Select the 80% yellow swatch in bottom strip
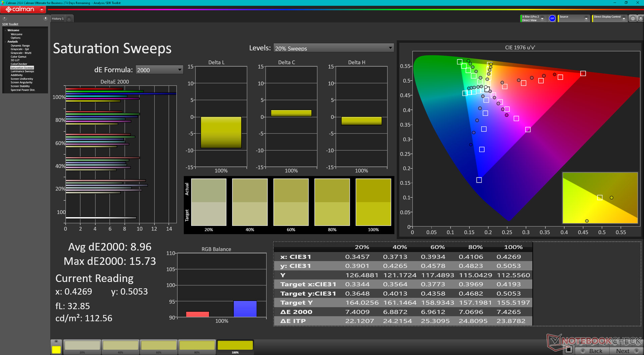 pos(197,347)
